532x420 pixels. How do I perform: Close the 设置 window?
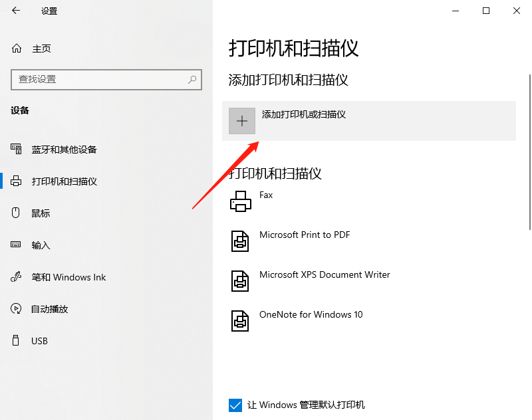click(x=517, y=11)
